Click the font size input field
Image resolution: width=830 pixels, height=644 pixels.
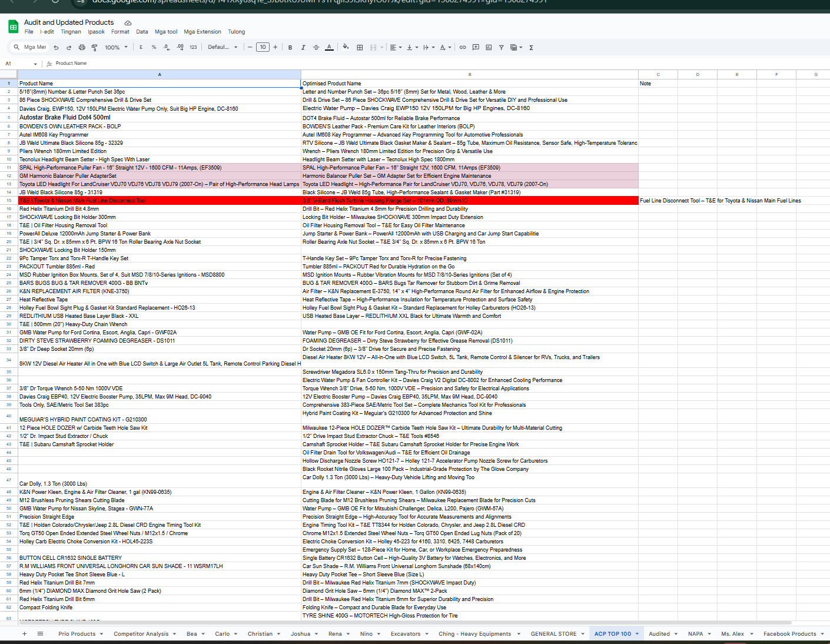pyautogui.click(x=263, y=47)
